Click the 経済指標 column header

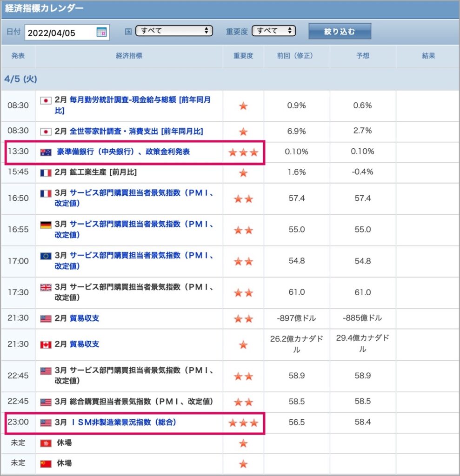point(129,56)
